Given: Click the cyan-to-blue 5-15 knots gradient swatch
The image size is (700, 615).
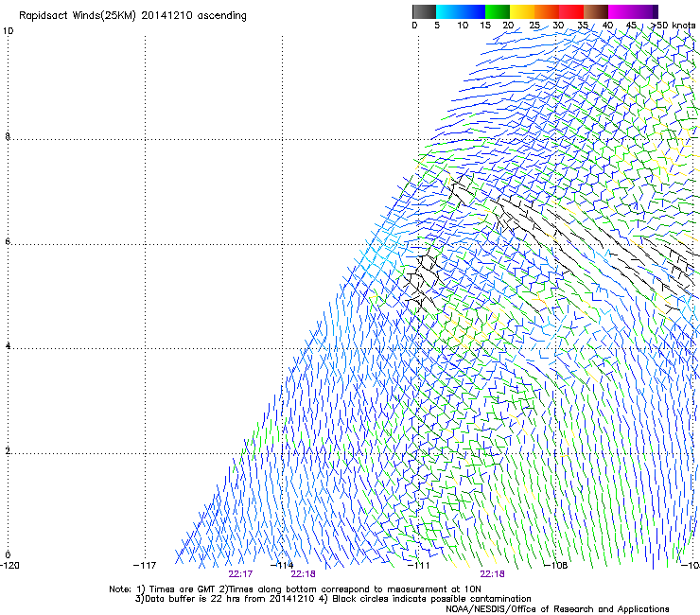Looking at the screenshot, I should 461,11.
